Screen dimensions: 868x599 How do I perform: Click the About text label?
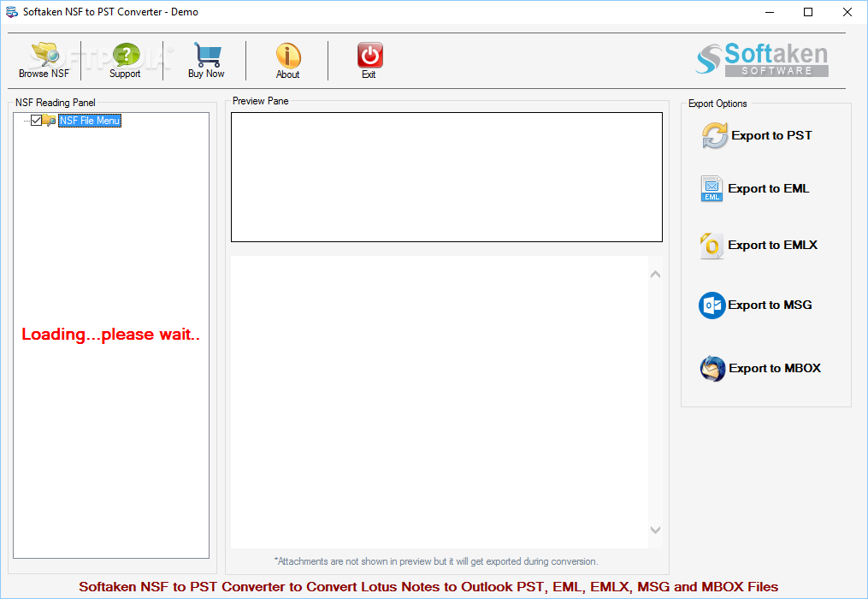pos(288,74)
